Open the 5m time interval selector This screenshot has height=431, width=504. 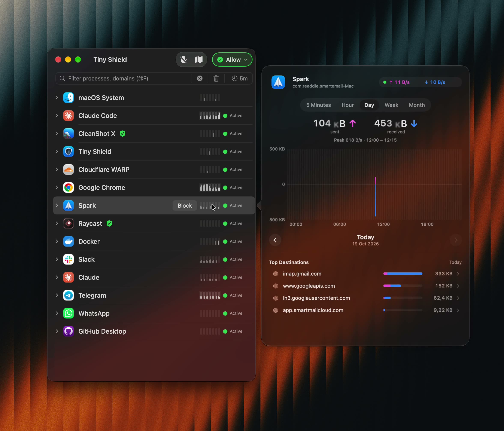[240, 79]
